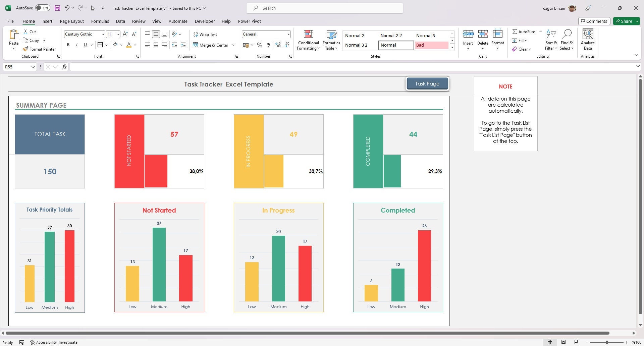644x346 pixels.
Task: Switch to the Formulas ribbon tab
Action: tap(100, 21)
